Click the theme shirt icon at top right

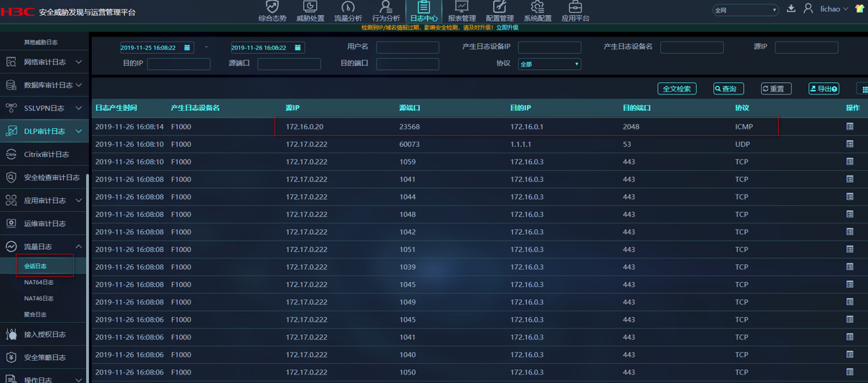click(860, 9)
